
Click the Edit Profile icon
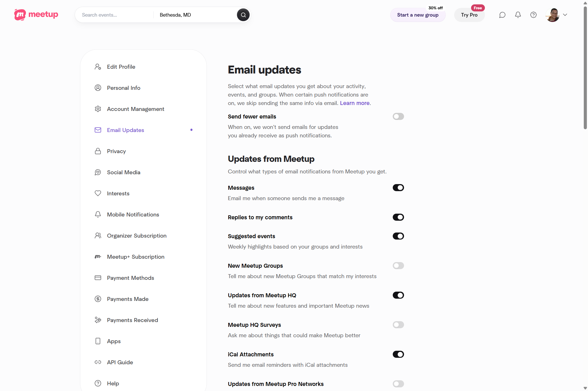tap(98, 67)
